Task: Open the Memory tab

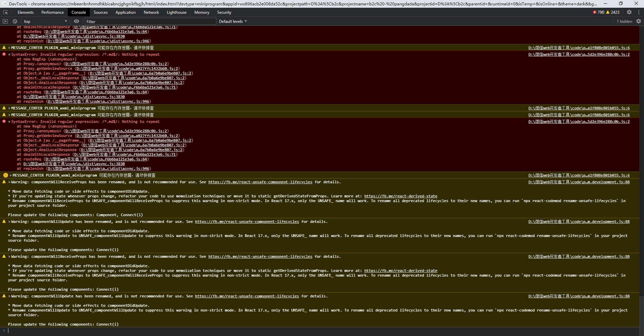Action: coord(202,12)
